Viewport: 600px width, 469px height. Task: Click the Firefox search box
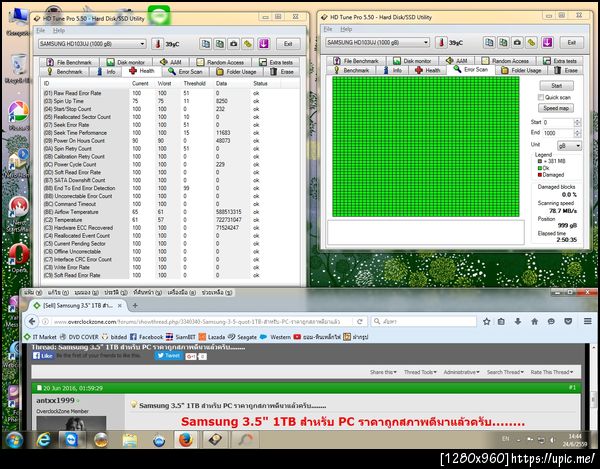[424, 321]
